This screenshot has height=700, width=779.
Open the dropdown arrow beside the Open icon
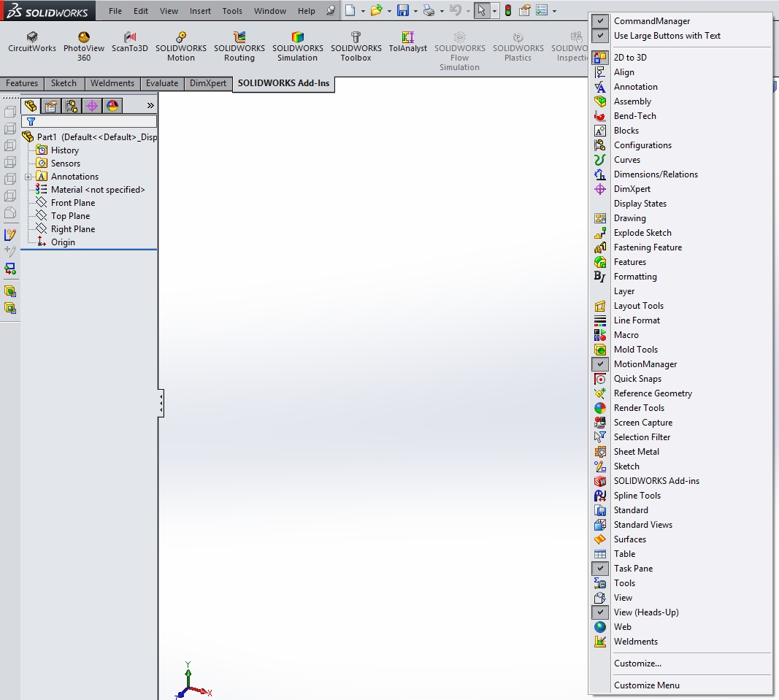pos(390,11)
